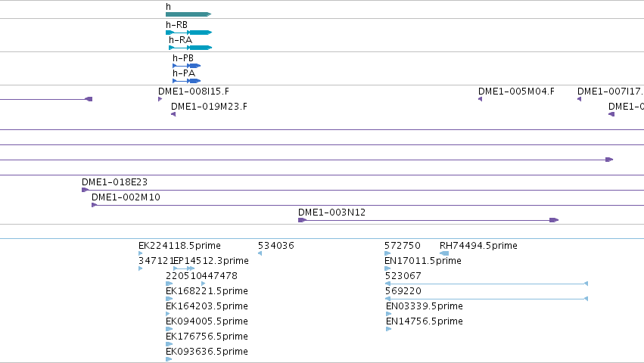Select the 523067 feature line
644x363 pixels.
click(x=487, y=284)
